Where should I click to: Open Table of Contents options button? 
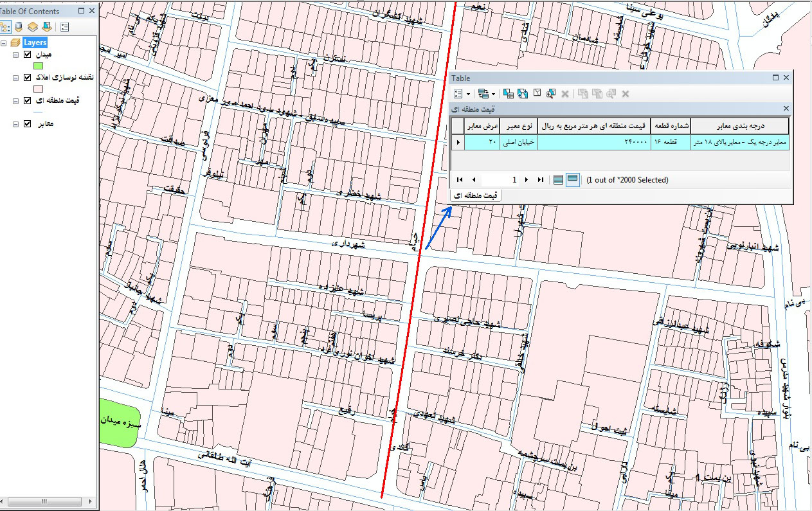pyautogui.click(x=64, y=27)
